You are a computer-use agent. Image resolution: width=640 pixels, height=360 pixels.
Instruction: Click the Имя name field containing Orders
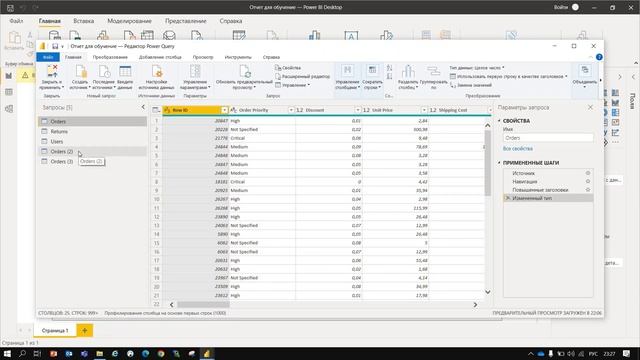548,138
